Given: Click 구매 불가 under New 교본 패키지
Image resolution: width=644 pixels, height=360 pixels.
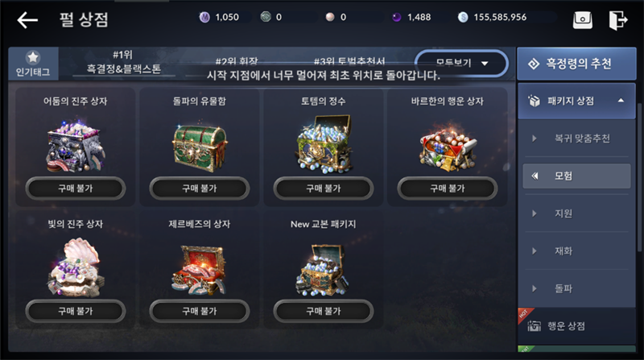Looking at the screenshot, I should 324,311.
